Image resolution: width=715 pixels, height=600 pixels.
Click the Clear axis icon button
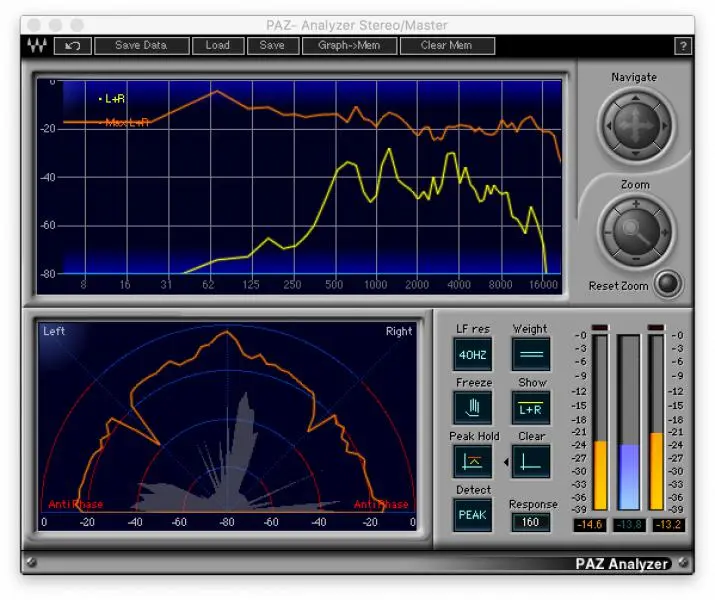click(531, 461)
